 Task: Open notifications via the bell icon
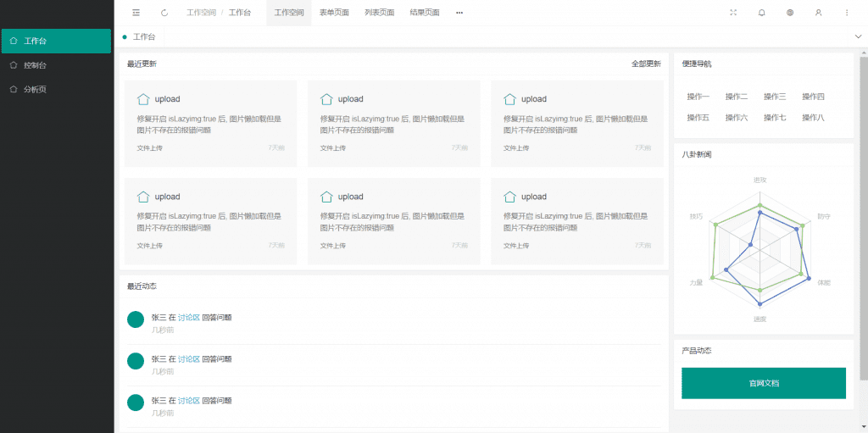tap(762, 13)
